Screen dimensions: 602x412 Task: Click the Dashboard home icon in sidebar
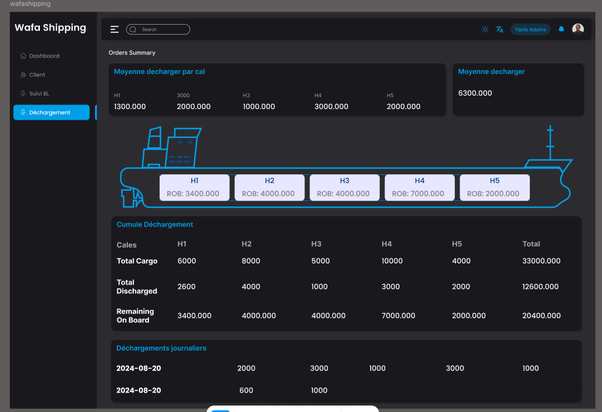(23, 56)
